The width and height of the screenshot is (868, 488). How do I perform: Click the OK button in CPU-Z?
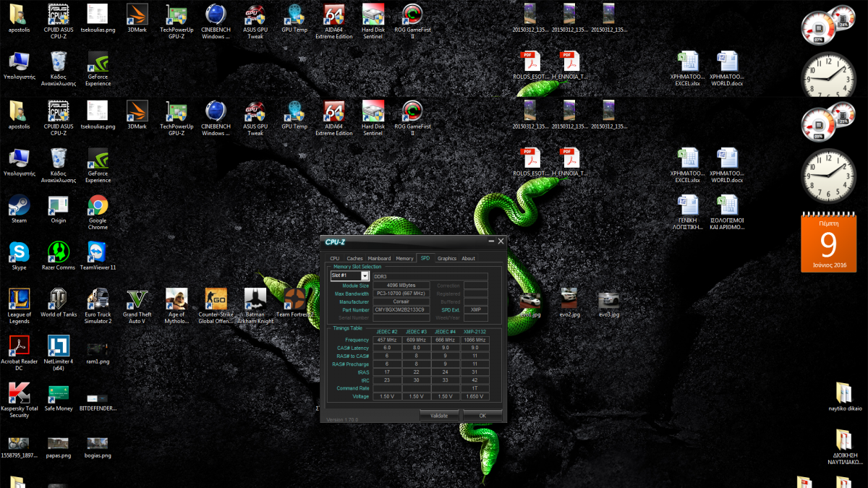pos(482,416)
